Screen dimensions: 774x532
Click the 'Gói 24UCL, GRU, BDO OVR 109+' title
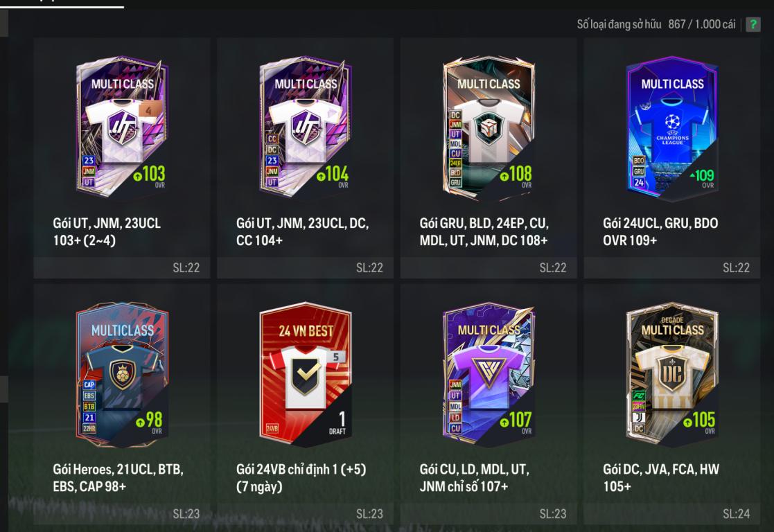(x=660, y=231)
